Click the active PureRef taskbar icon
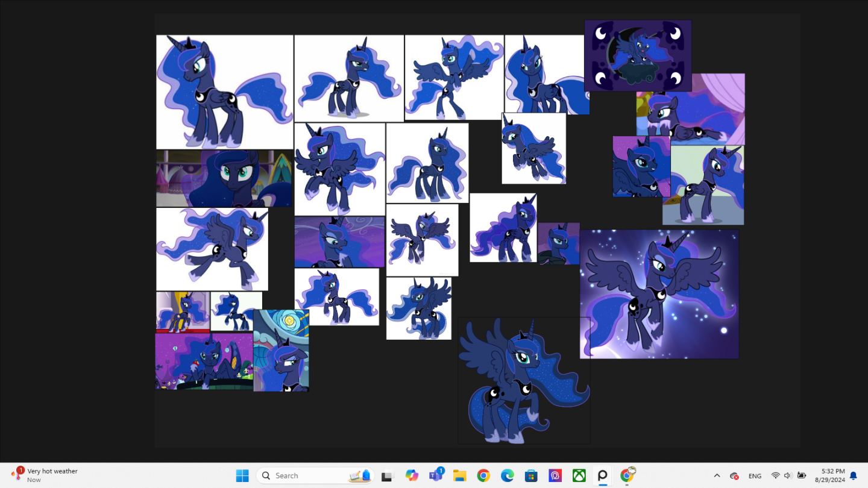 603,475
